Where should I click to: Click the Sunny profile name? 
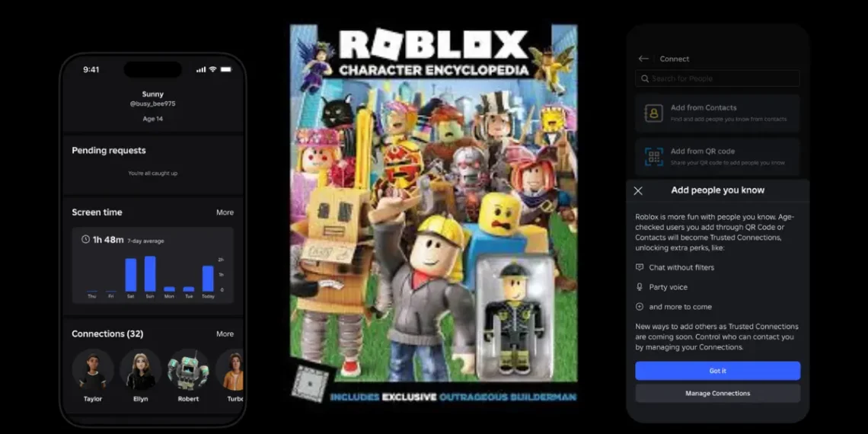coord(153,94)
